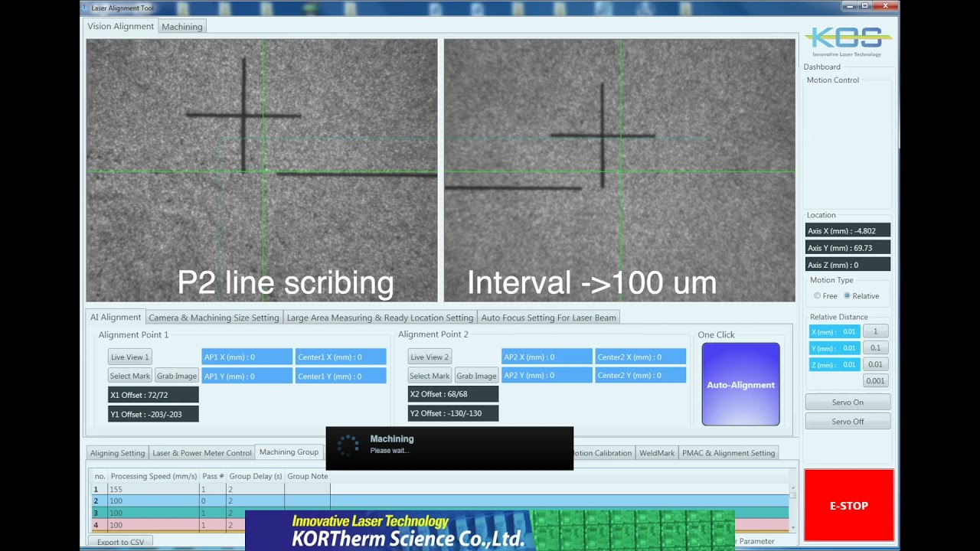
Task: Click the Z (mm) relative distance field
Action: [x=835, y=364]
